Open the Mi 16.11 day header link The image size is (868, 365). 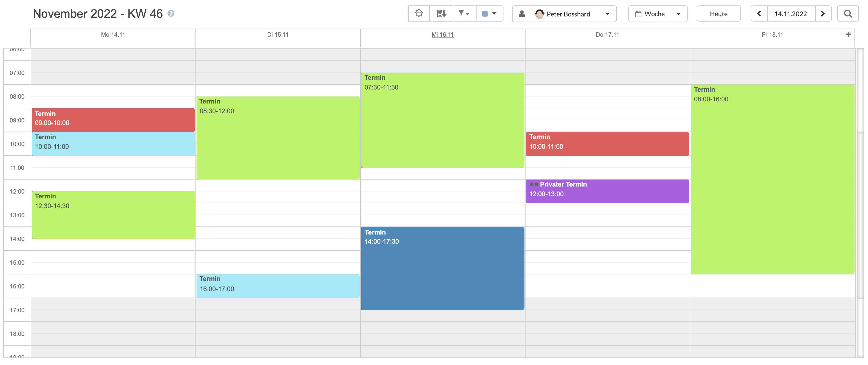[x=442, y=35]
